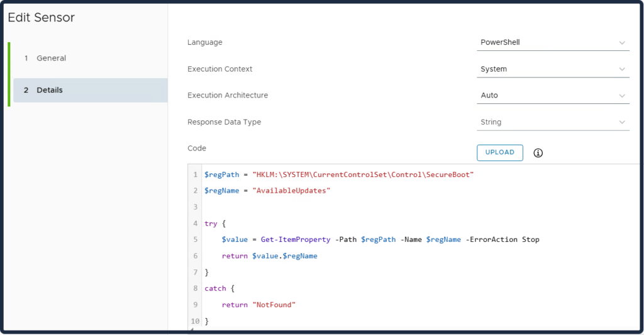This screenshot has height=335, width=644.
Task: Expand the Execution Context dropdown
Action: point(552,69)
